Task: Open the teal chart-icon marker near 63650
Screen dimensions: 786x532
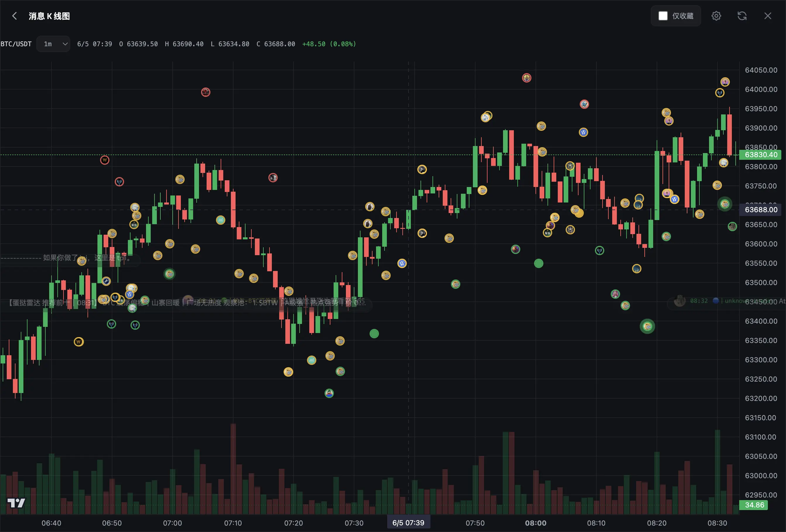Action: tap(221, 220)
